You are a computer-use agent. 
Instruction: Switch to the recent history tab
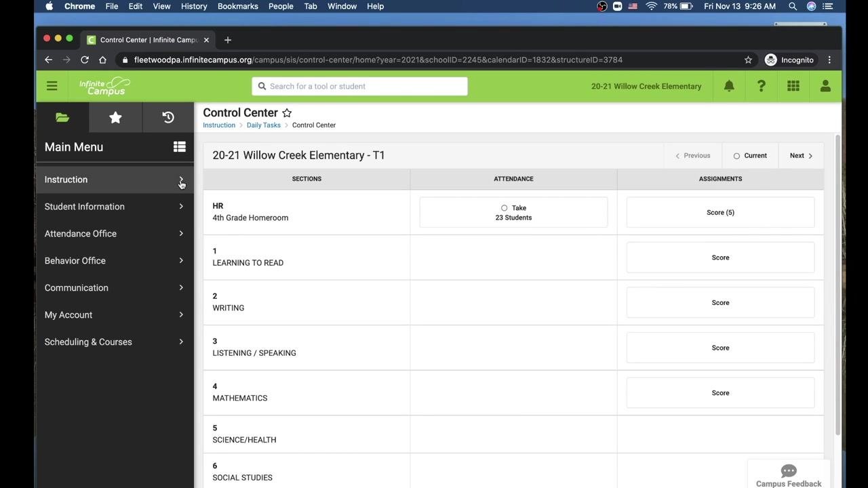(x=168, y=117)
